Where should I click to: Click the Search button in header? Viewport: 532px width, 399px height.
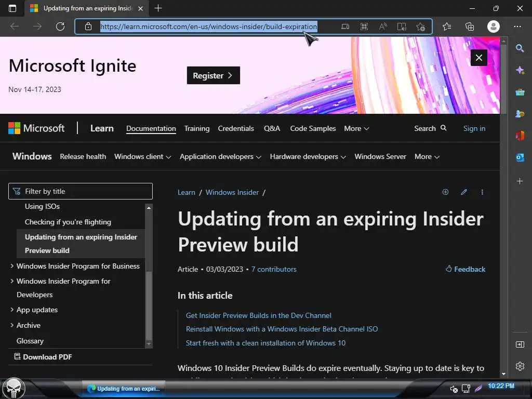(430, 128)
